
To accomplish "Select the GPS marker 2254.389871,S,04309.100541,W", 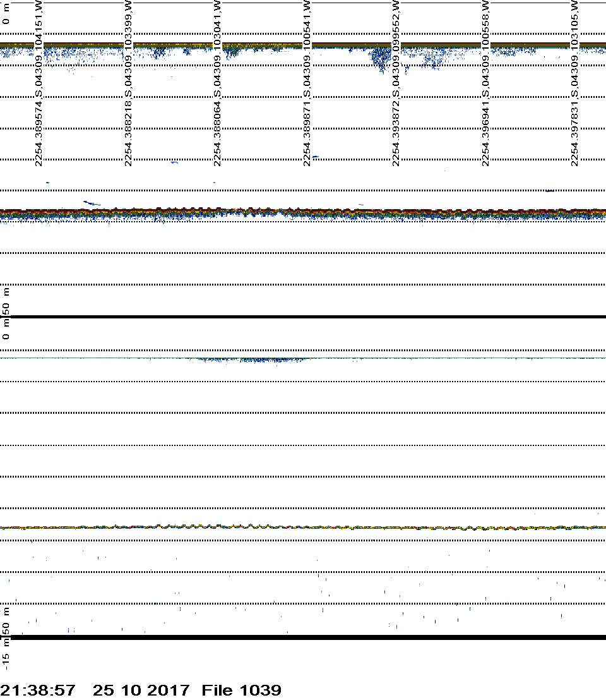I will (306, 83).
